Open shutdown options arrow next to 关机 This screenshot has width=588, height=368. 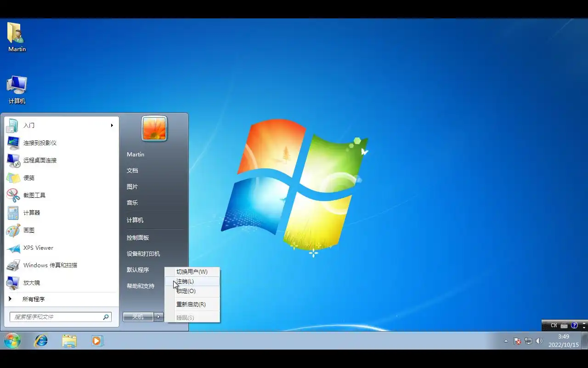click(158, 317)
